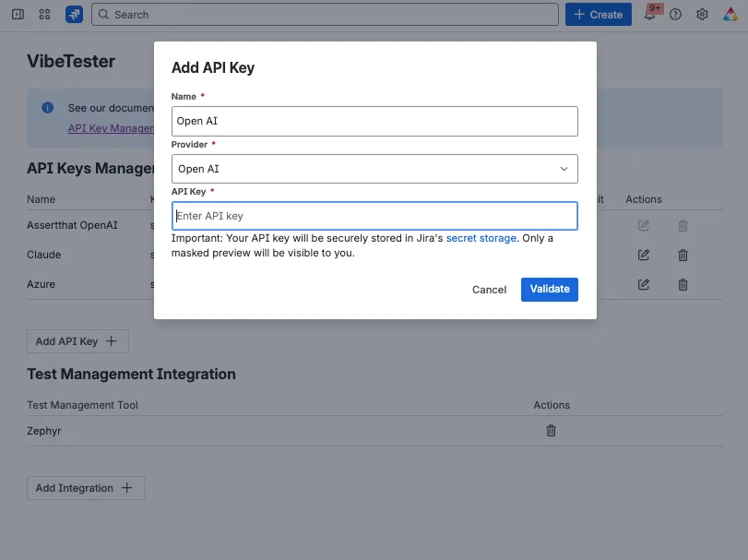The width and height of the screenshot is (748, 560).
Task: Delete the Azure API key
Action: 683,284
